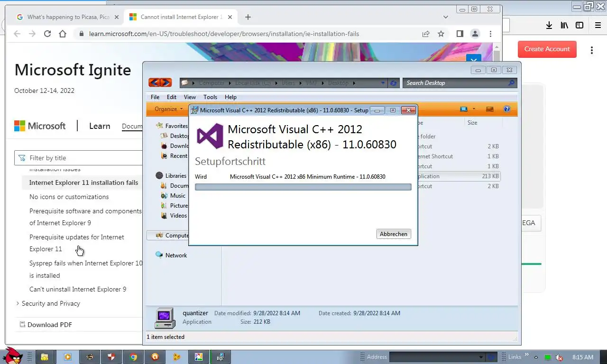Screen dimensions: 607x364
Task: Click Chrome's back navigation arrow
Action: tap(17, 34)
